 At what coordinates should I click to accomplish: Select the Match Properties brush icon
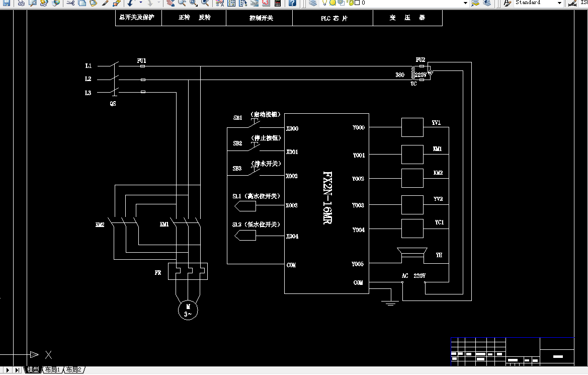(105, 3)
